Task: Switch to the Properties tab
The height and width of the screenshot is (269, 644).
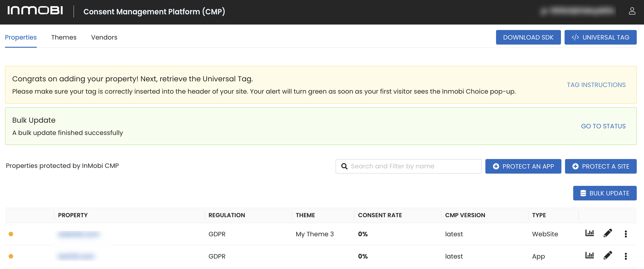Action: pos(21,37)
